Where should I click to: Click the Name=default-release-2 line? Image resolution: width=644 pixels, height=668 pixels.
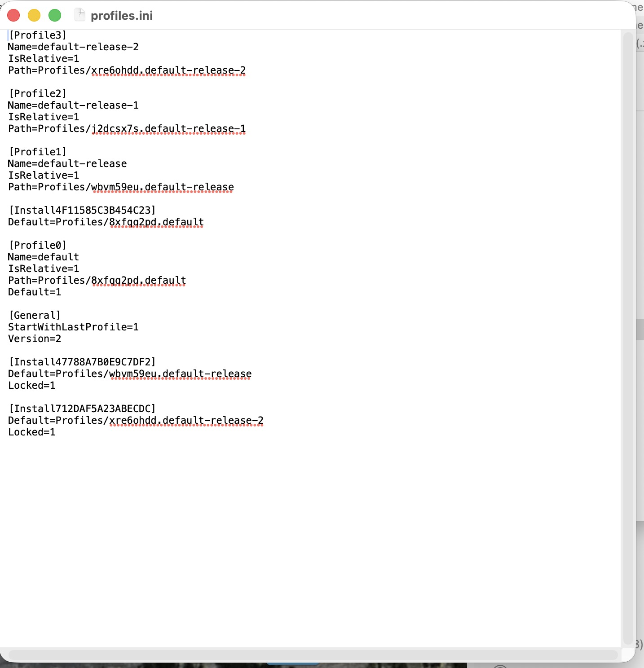pyautogui.click(x=73, y=47)
